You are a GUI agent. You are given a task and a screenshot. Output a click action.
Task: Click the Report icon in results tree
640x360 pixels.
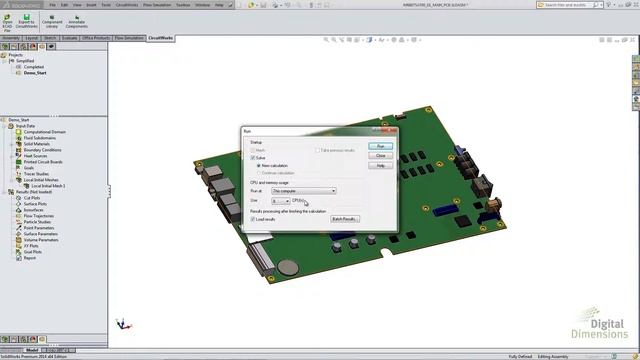[18, 258]
